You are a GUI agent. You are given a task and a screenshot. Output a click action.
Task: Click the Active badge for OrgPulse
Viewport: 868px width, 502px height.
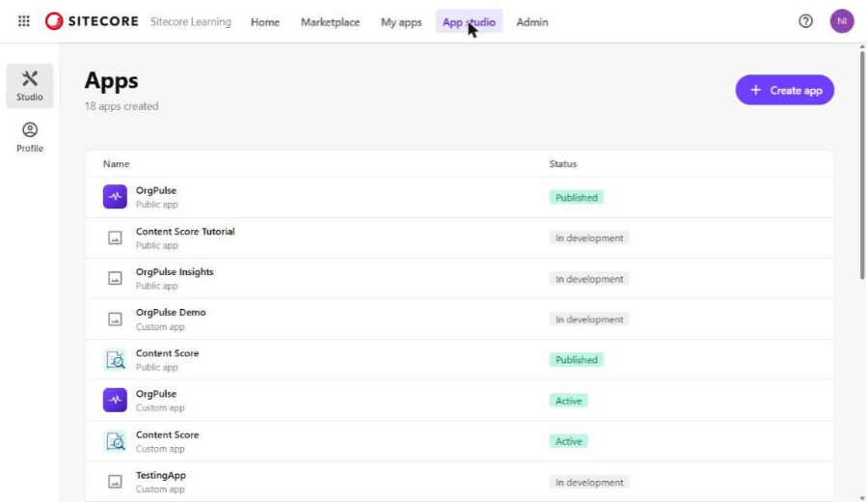coord(568,401)
